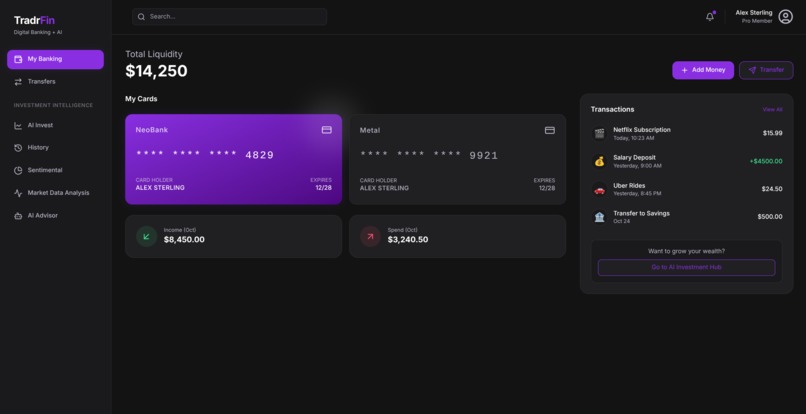Click the Alex Sterling name text
This screenshot has height=414, width=806.
754,13
